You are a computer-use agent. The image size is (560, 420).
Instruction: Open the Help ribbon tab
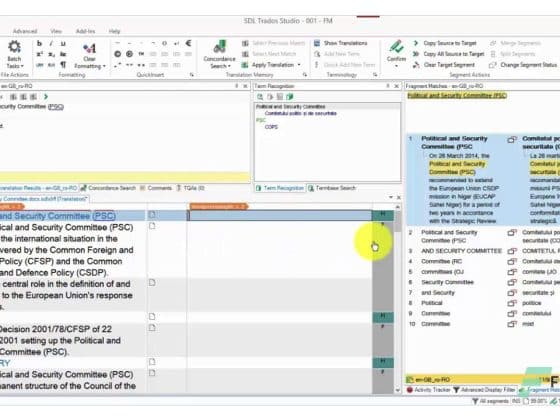114,31
